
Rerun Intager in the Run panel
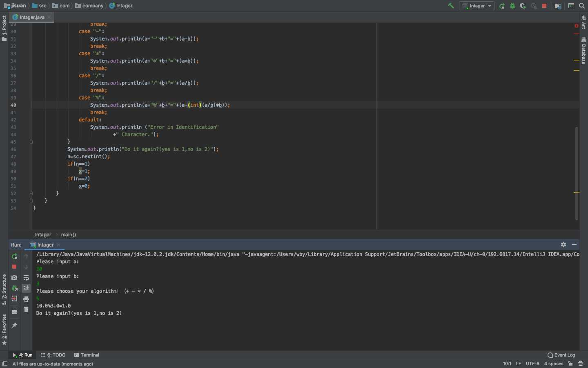click(14, 256)
